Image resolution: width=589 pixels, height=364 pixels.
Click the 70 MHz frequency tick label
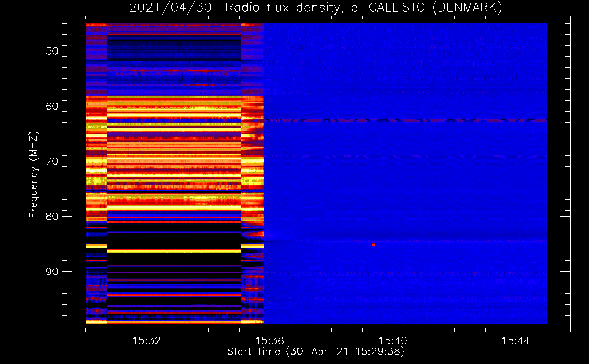(52, 161)
